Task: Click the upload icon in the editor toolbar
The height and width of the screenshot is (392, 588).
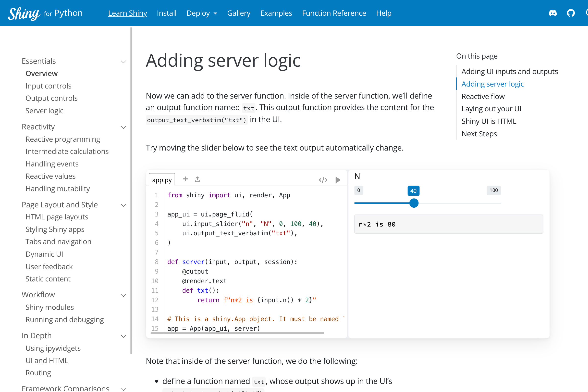Action: click(197, 179)
